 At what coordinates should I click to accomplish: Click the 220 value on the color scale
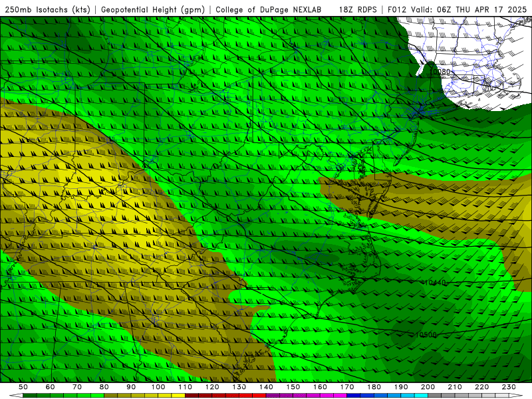click(481, 387)
